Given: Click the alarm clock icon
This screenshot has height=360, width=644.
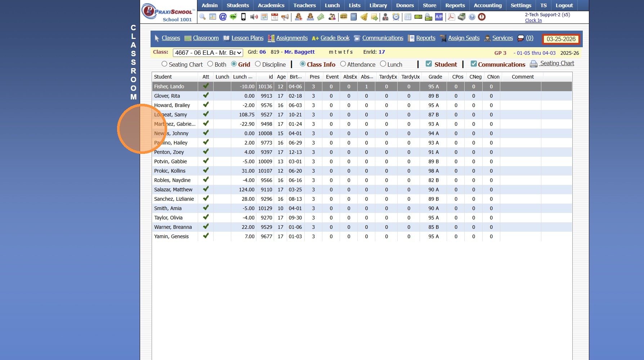Looking at the screenshot, I should pyautogui.click(x=396, y=17).
